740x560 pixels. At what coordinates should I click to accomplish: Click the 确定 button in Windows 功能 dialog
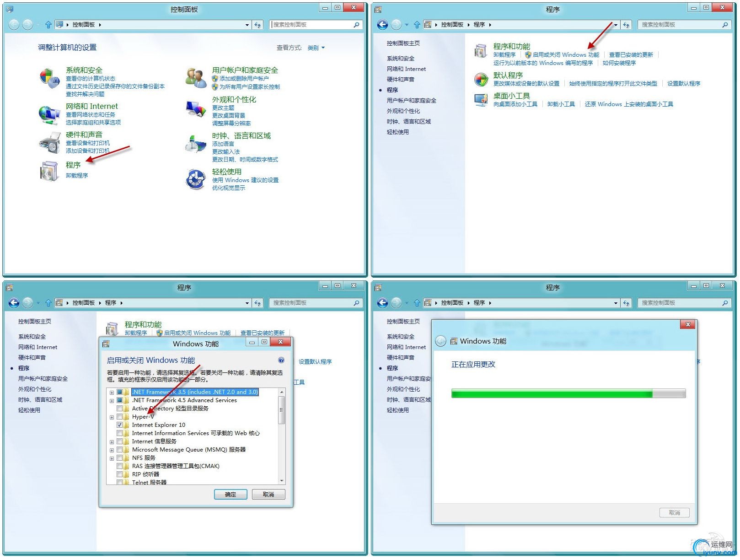tap(231, 495)
